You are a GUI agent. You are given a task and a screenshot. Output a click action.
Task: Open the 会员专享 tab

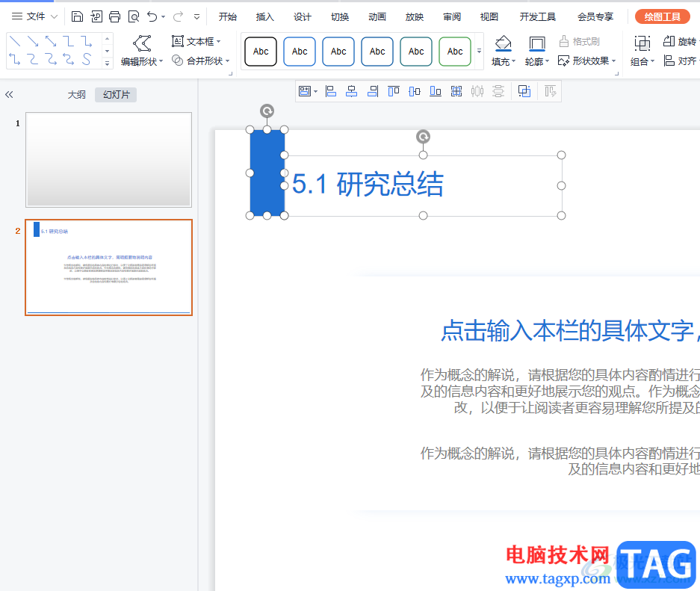pyautogui.click(x=595, y=17)
